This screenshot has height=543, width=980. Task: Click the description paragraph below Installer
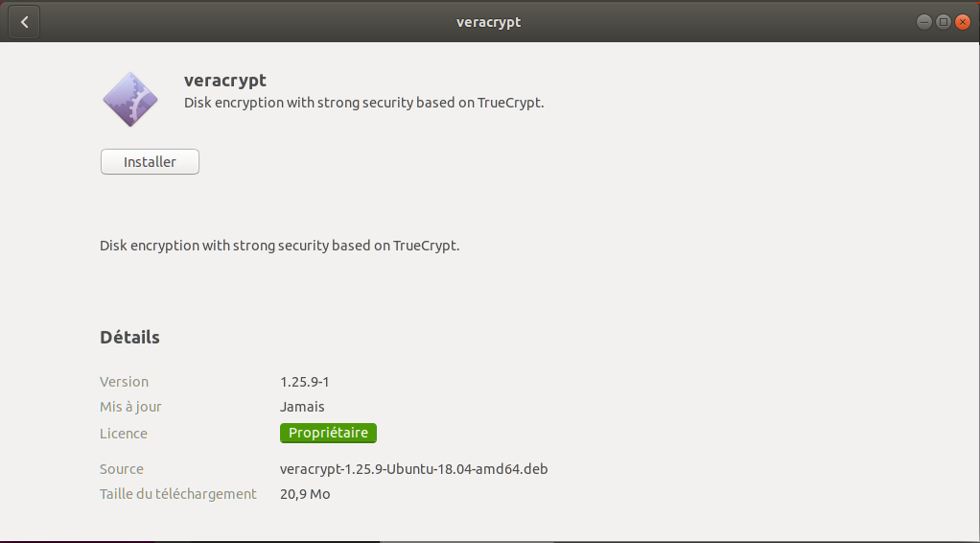pyautogui.click(x=280, y=246)
